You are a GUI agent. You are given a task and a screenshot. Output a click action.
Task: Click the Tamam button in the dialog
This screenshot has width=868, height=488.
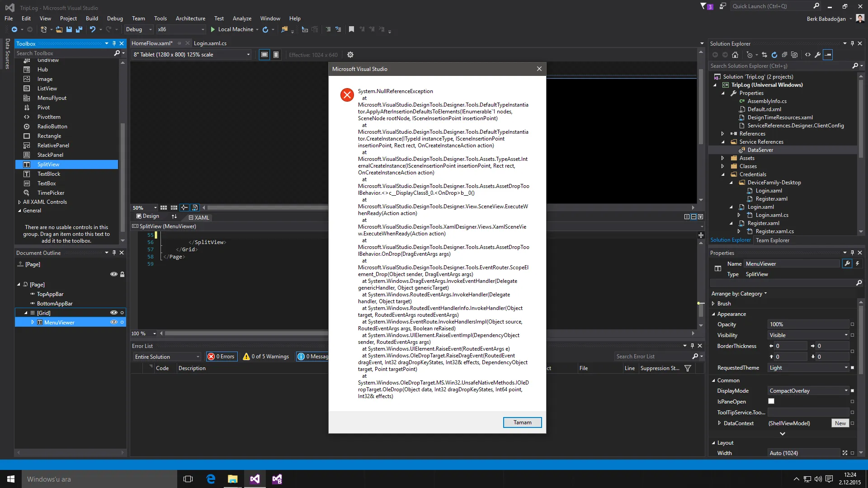pos(522,422)
